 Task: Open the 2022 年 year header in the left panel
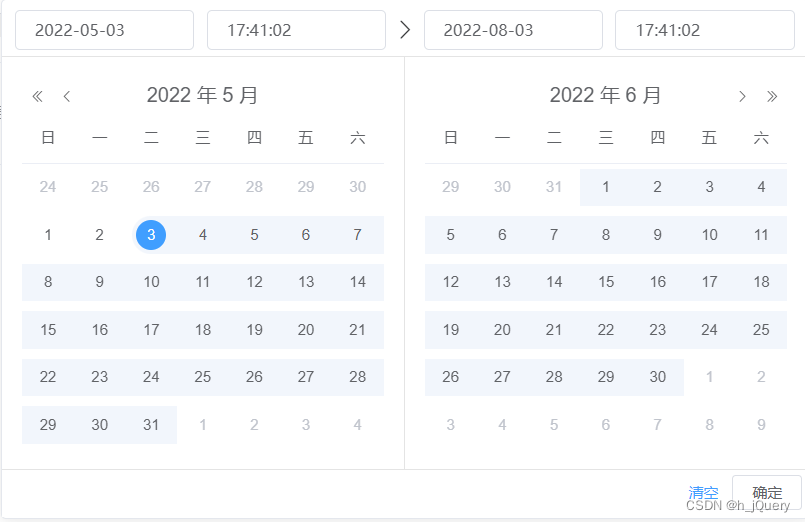tap(182, 95)
